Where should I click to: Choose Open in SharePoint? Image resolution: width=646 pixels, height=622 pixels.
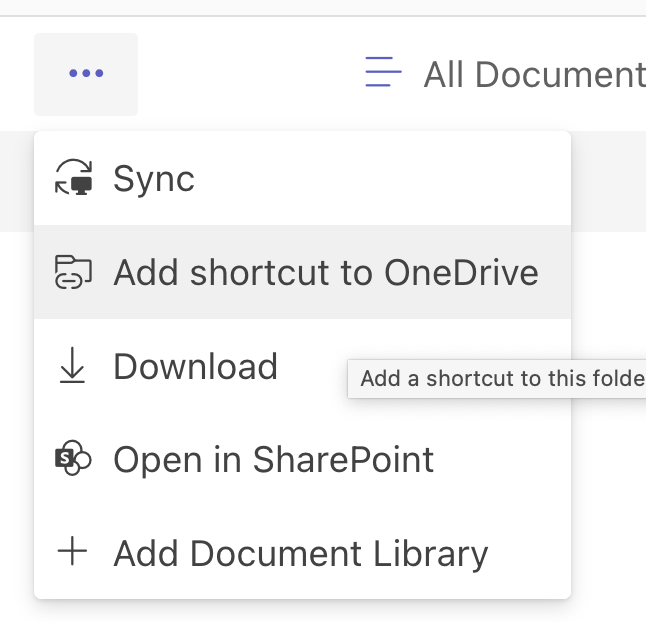click(x=302, y=459)
